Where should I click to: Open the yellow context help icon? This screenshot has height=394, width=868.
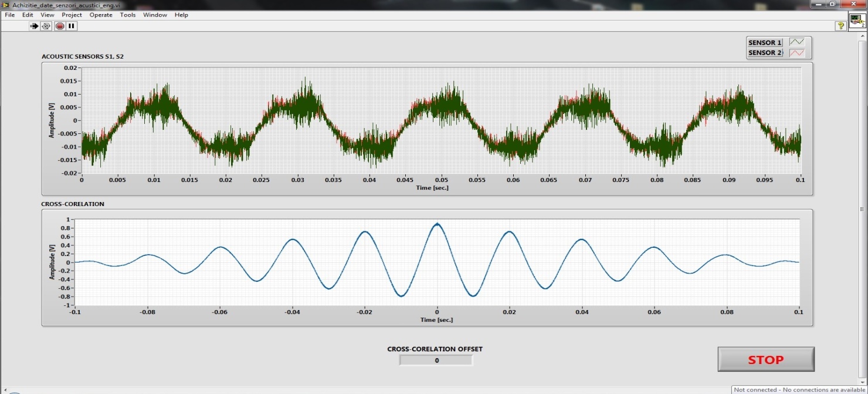(840, 26)
